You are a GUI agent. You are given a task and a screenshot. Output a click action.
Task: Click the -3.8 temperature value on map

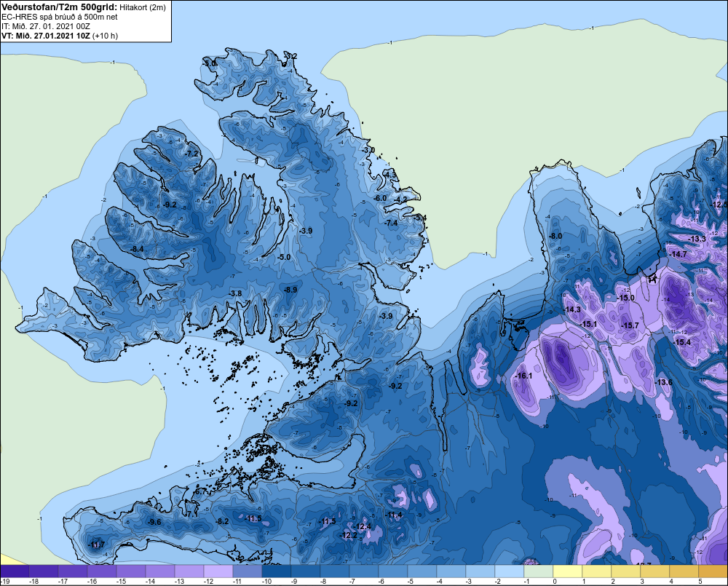tap(235, 293)
